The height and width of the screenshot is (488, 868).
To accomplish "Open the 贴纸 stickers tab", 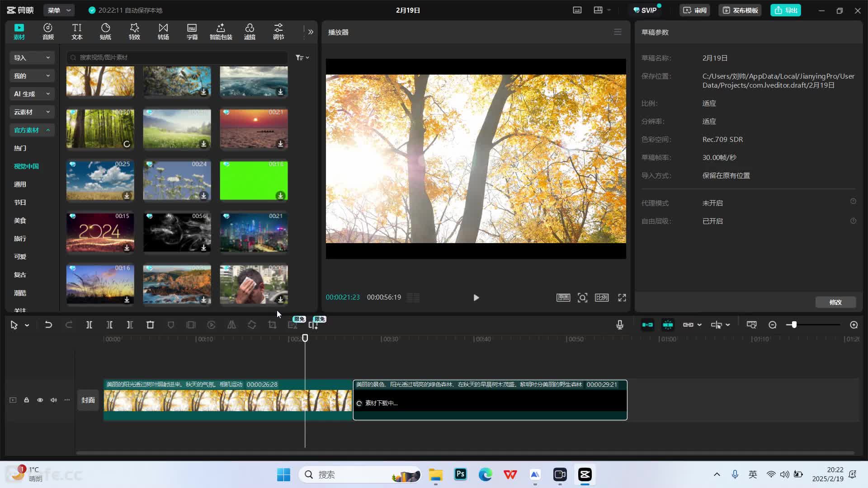I will [105, 32].
